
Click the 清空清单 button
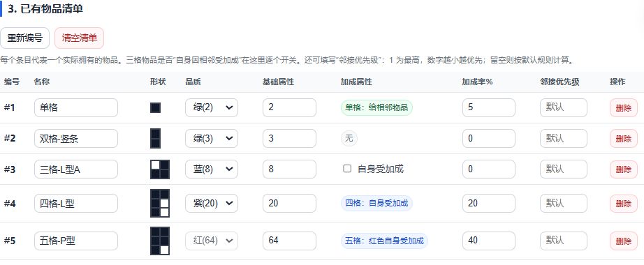pos(79,38)
